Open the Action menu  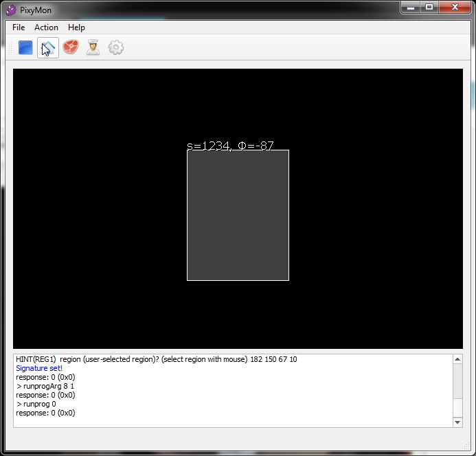(x=46, y=27)
